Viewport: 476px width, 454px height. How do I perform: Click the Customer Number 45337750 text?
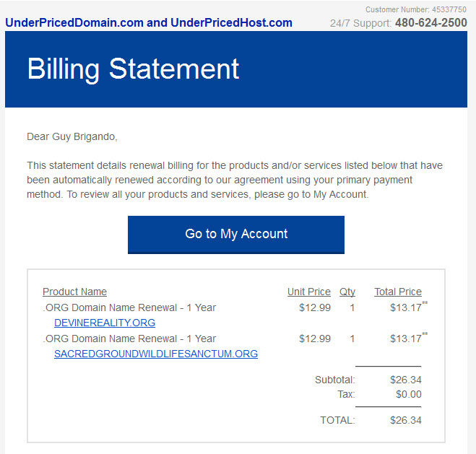click(415, 9)
